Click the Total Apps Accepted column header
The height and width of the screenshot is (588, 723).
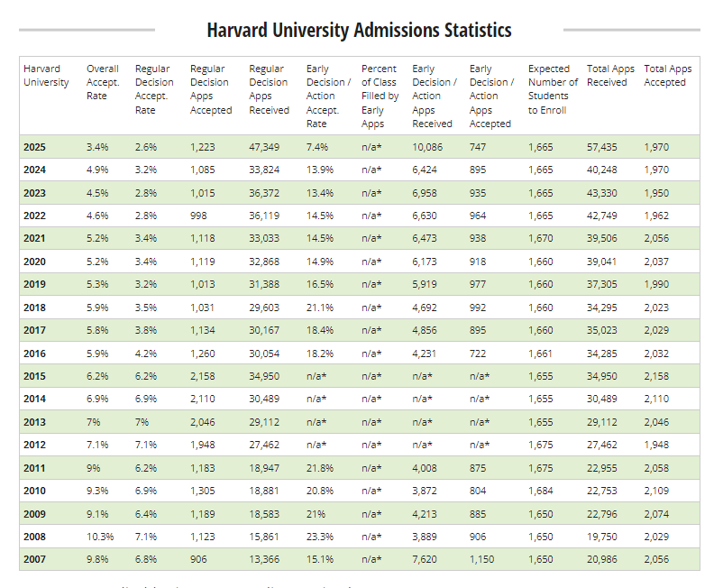click(x=667, y=76)
